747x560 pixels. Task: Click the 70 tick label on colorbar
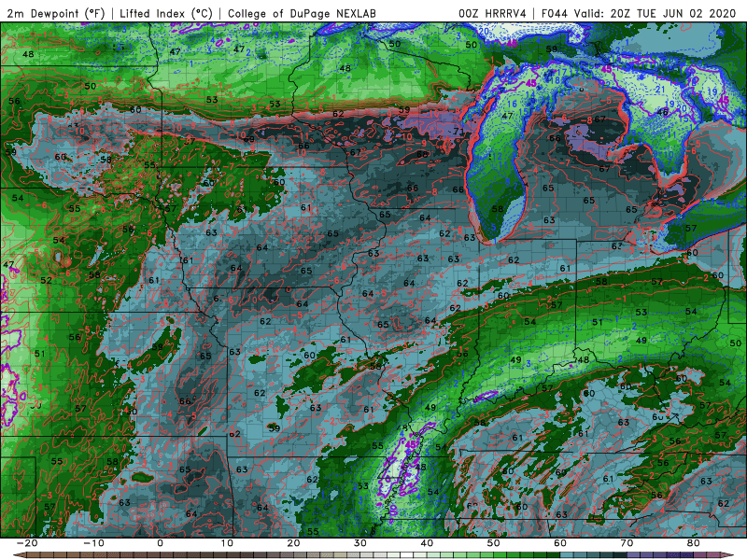(627, 543)
